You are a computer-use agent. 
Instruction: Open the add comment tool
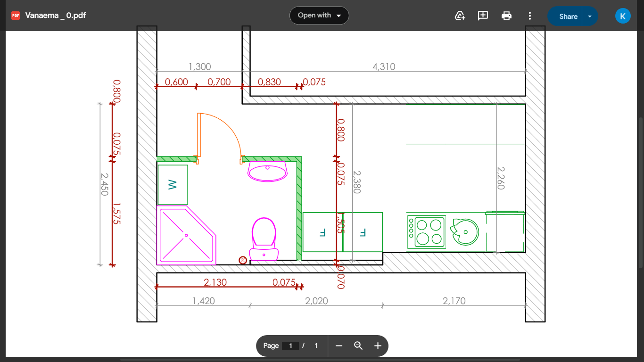(x=483, y=16)
